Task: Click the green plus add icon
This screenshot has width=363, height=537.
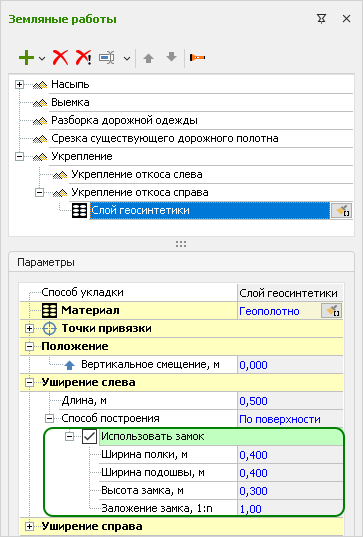Action: 26,58
